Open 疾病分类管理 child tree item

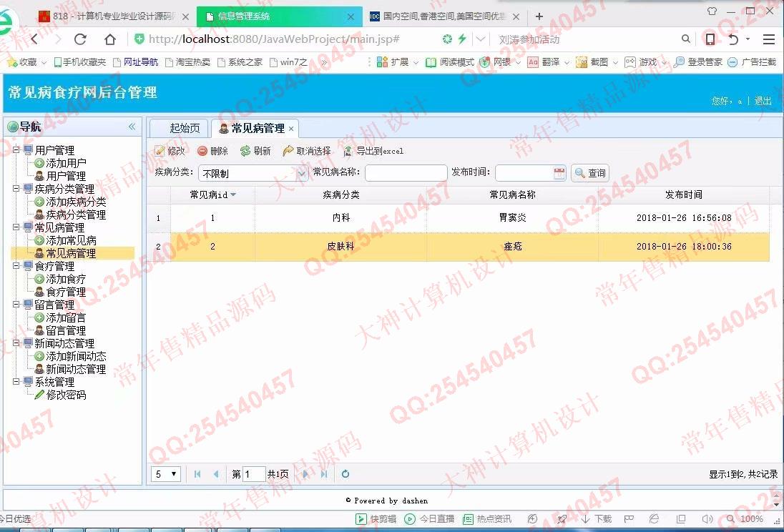(71, 215)
